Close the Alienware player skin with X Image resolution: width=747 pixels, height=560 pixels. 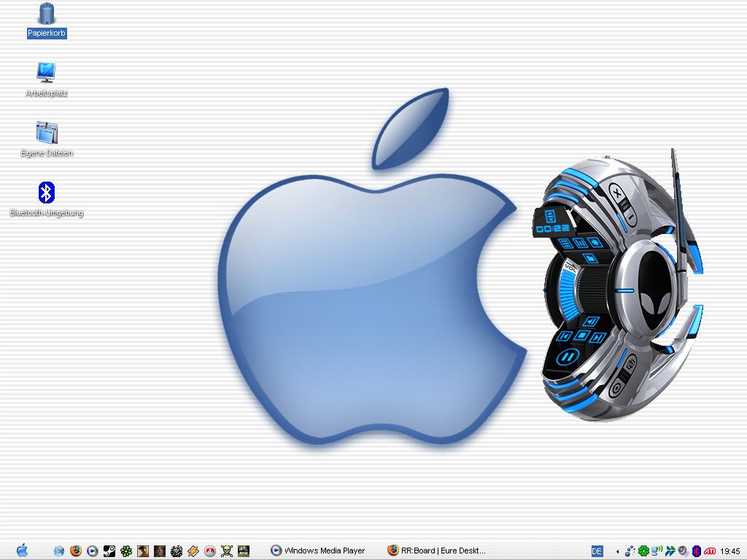pos(618,194)
